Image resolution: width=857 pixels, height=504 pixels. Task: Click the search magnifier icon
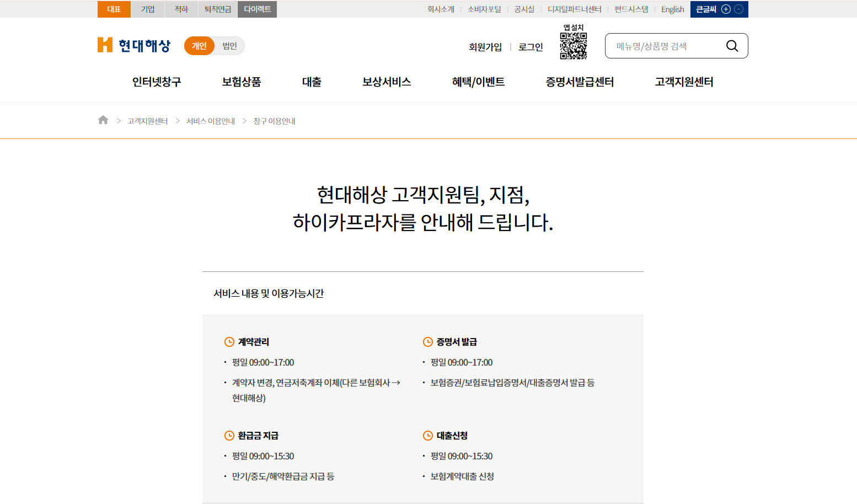pos(732,46)
